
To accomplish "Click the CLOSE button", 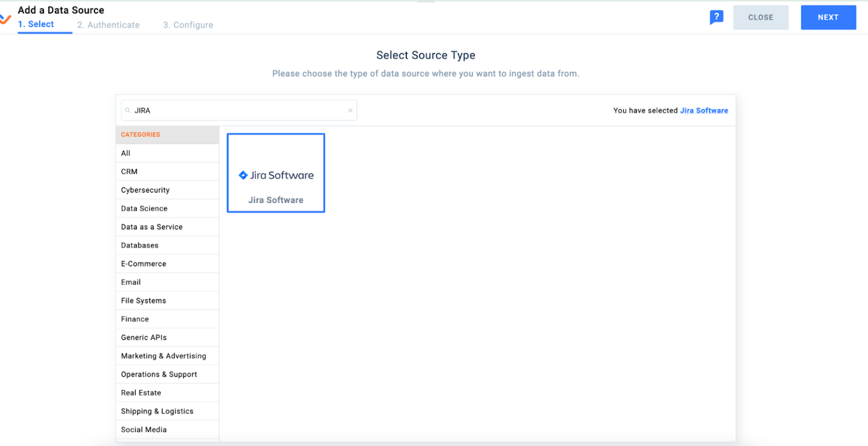I will pyautogui.click(x=761, y=17).
